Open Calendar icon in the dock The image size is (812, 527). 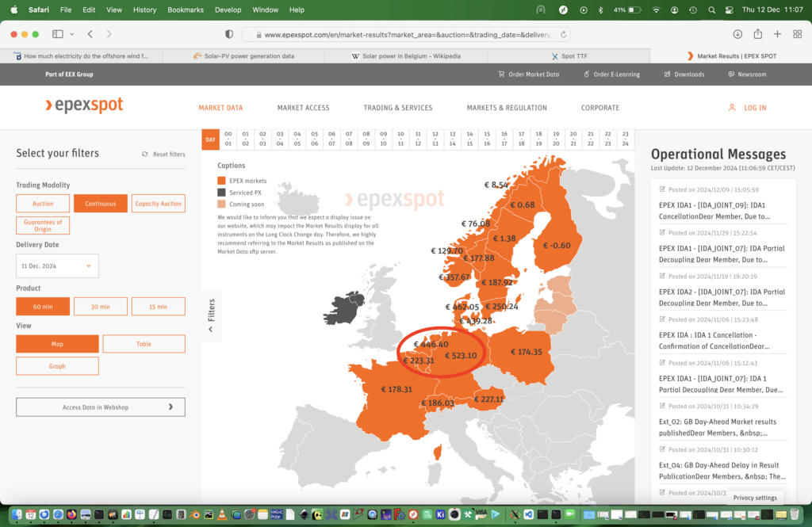click(x=31, y=514)
